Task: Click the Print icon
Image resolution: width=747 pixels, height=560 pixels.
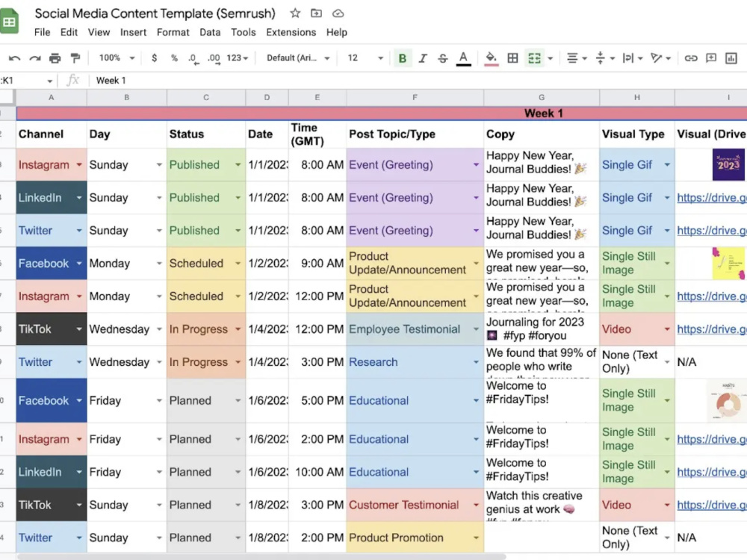Action: coord(55,58)
